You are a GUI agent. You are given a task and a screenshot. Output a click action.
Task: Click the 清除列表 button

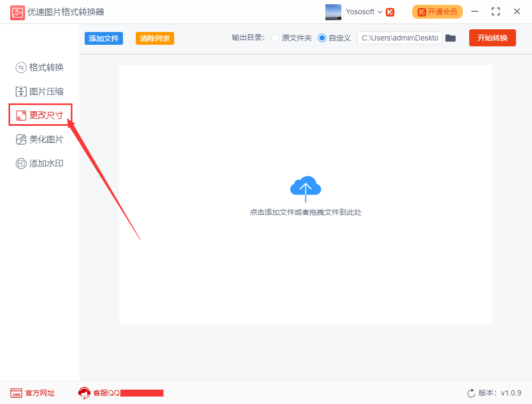155,38
